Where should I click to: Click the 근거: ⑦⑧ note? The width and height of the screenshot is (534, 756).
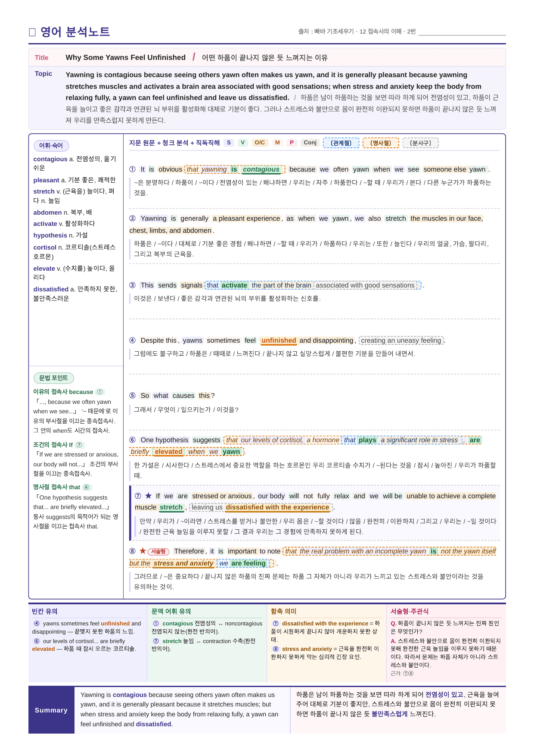coord(402,673)
